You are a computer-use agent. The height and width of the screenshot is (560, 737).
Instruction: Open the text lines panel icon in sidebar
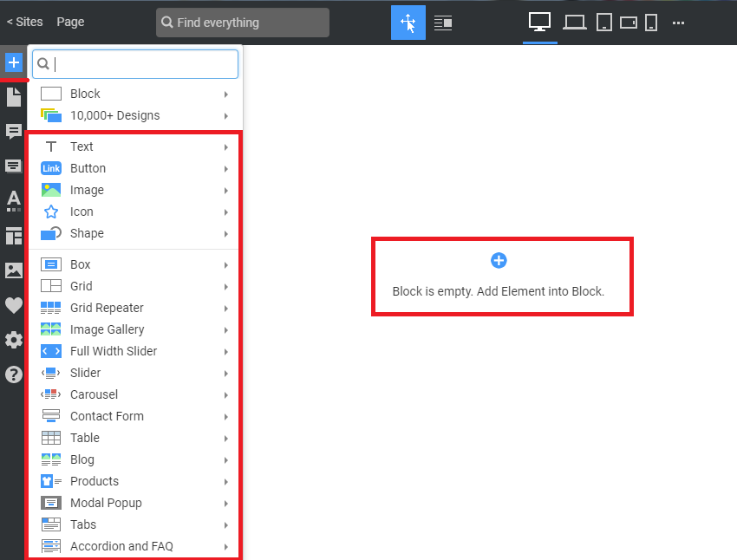tap(14, 166)
